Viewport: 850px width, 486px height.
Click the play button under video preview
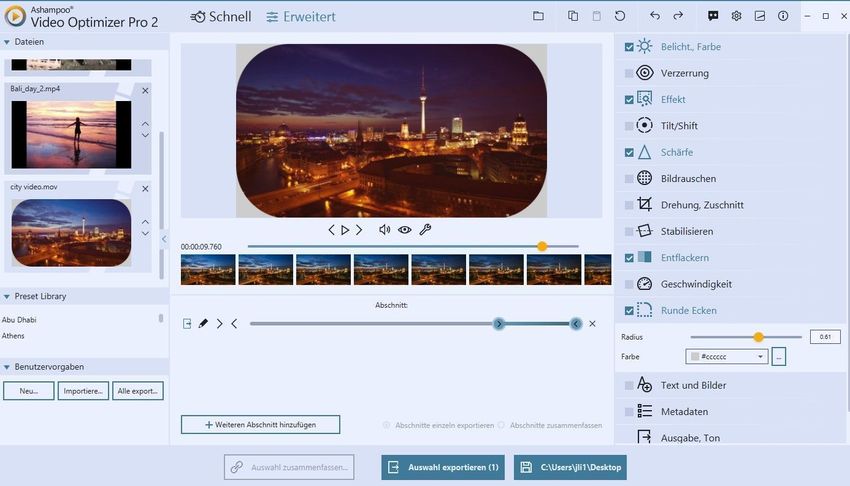pos(345,230)
